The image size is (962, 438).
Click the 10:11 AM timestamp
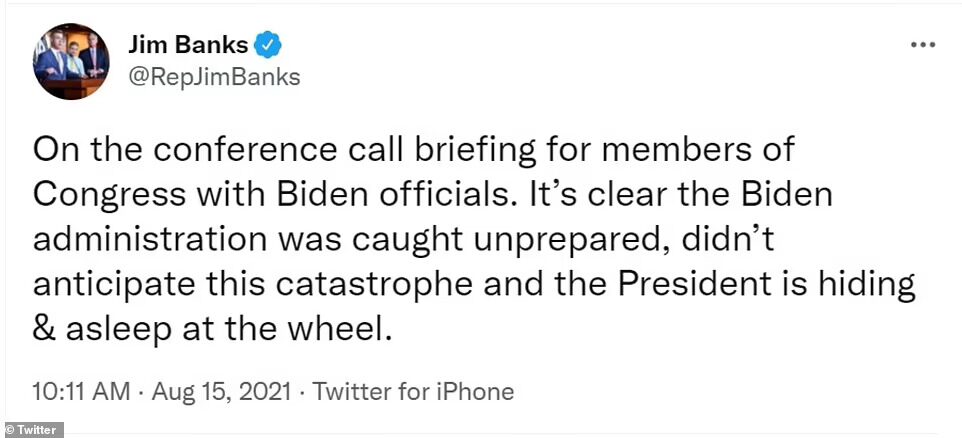(x=81, y=391)
